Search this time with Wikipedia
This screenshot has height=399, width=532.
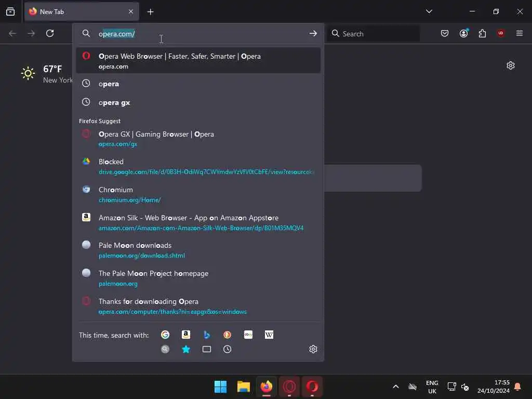click(269, 335)
